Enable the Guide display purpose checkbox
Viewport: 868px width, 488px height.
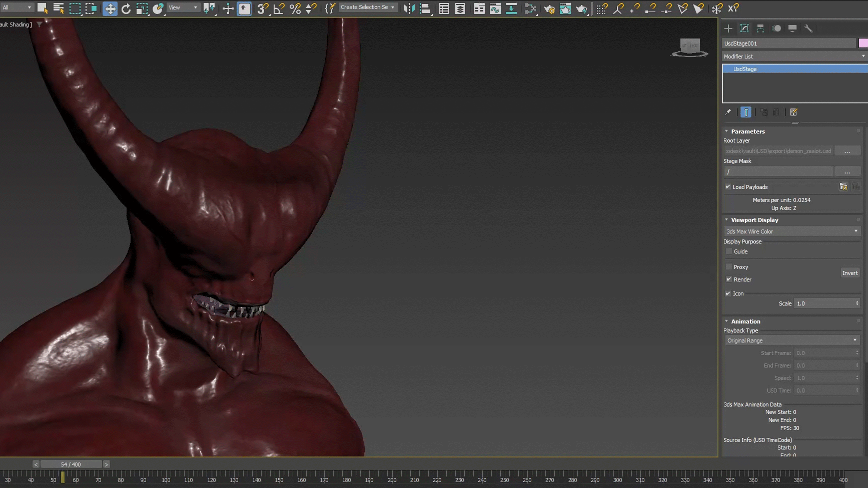click(x=729, y=251)
